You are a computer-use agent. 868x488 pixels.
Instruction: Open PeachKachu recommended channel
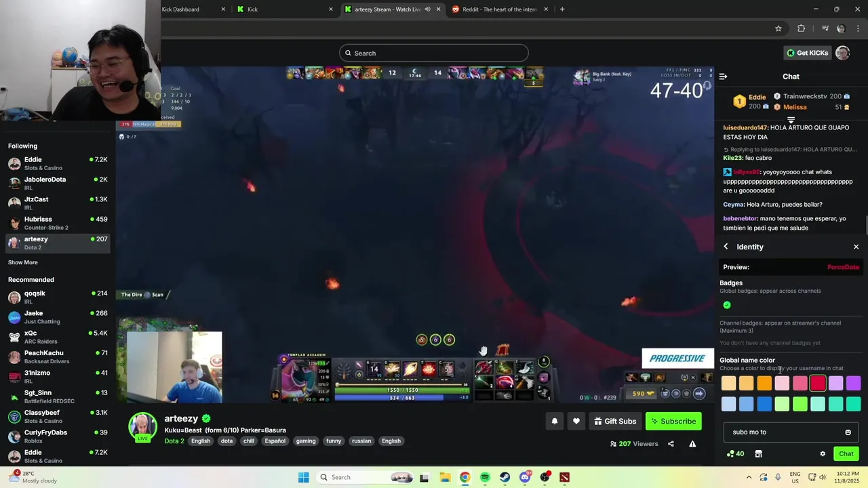[x=58, y=357]
